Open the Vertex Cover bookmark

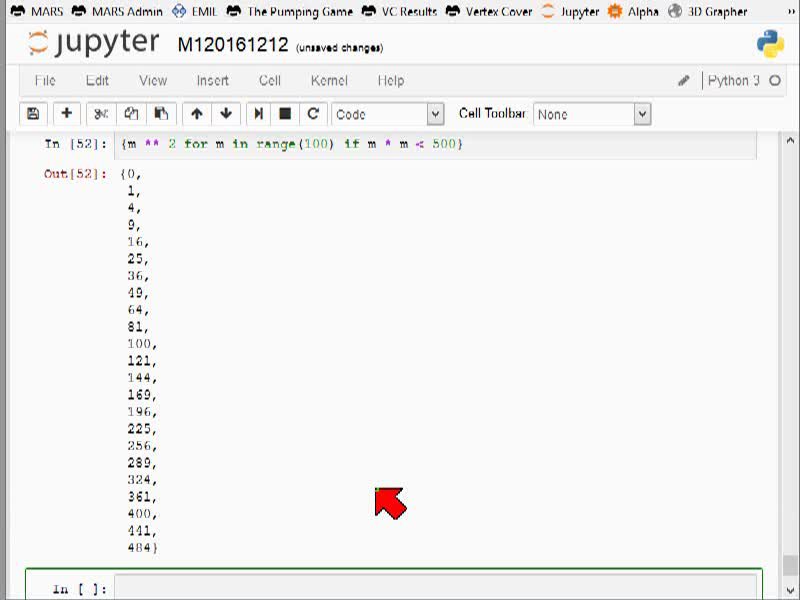click(489, 11)
